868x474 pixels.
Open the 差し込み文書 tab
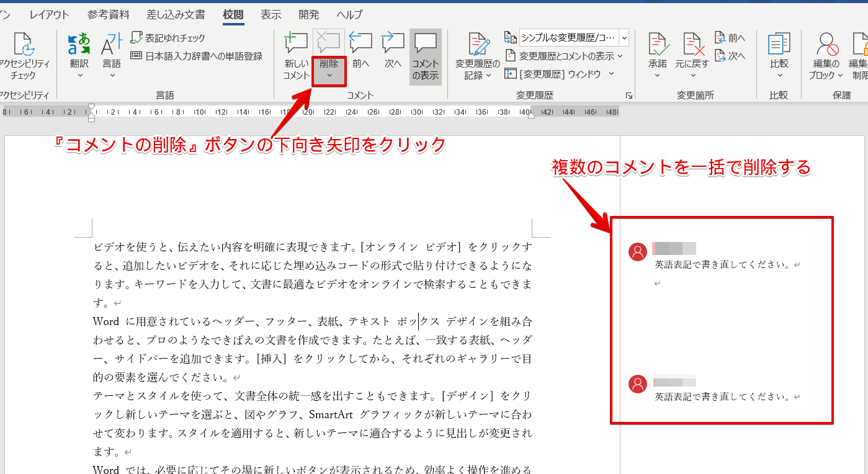pyautogui.click(x=176, y=14)
